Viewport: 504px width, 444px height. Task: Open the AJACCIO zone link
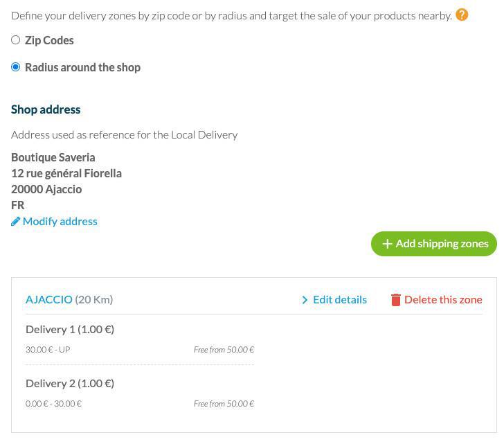(x=48, y=299)
